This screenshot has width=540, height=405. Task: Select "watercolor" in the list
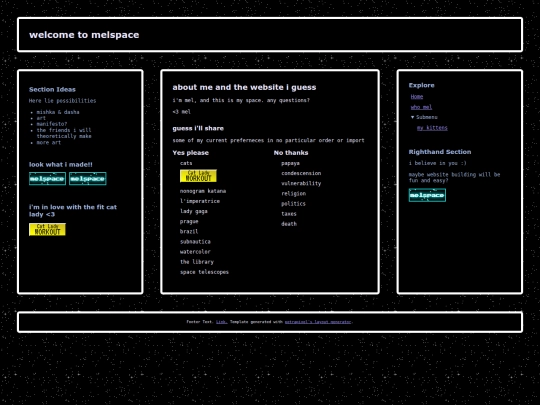(195, 252)
